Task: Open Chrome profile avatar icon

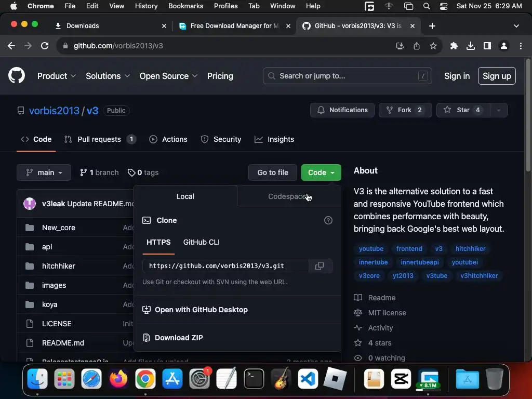Action: point(504,46)
